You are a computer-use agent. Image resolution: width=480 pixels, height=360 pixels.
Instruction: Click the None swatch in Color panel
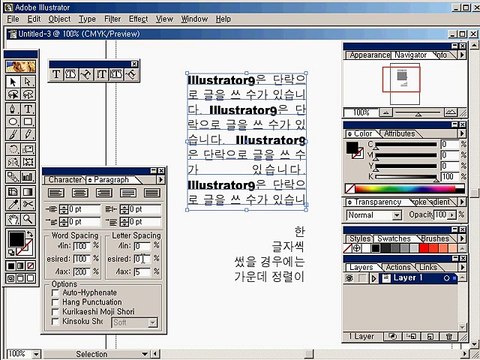[350, 189]
